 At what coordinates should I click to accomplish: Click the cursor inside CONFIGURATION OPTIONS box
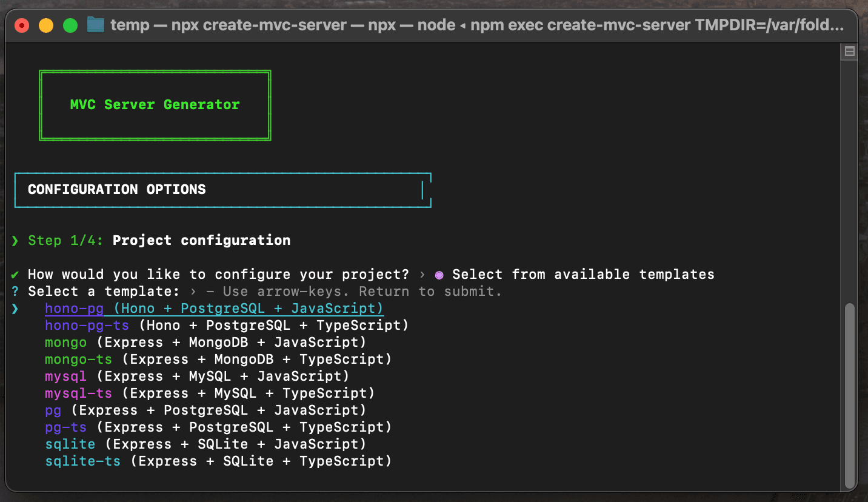click(x=422, y=190)
